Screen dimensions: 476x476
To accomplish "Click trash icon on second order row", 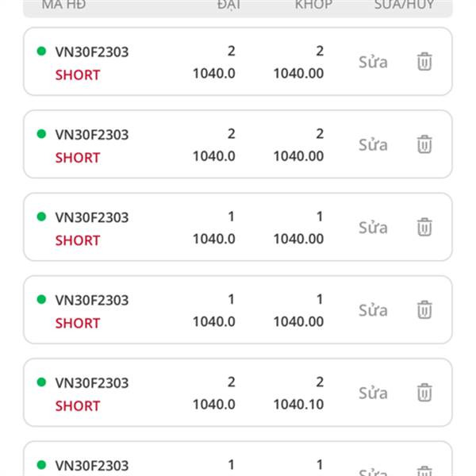I will tap(424, 144).
